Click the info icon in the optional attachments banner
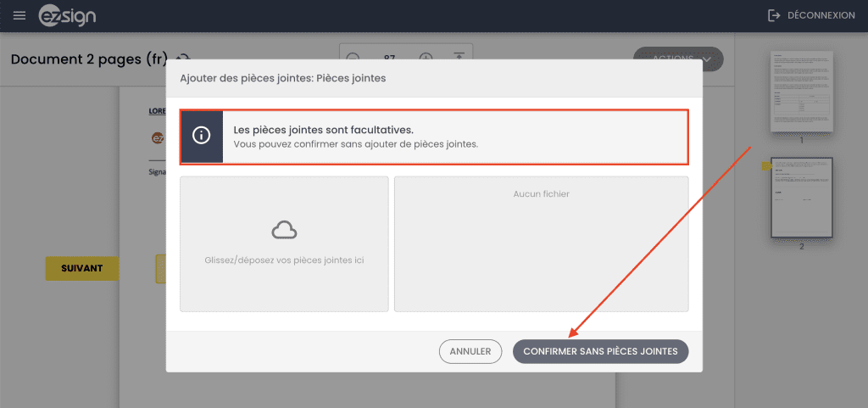 coord(201,136)
